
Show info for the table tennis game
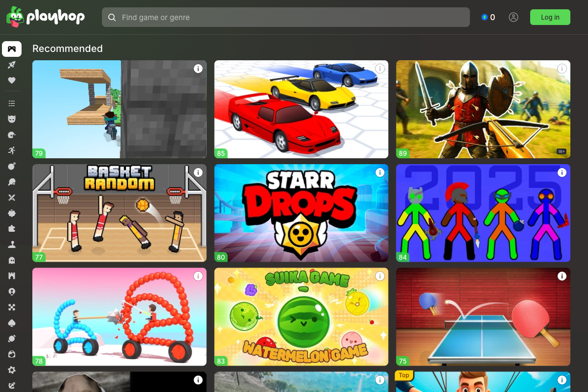(x=562, y=276)
